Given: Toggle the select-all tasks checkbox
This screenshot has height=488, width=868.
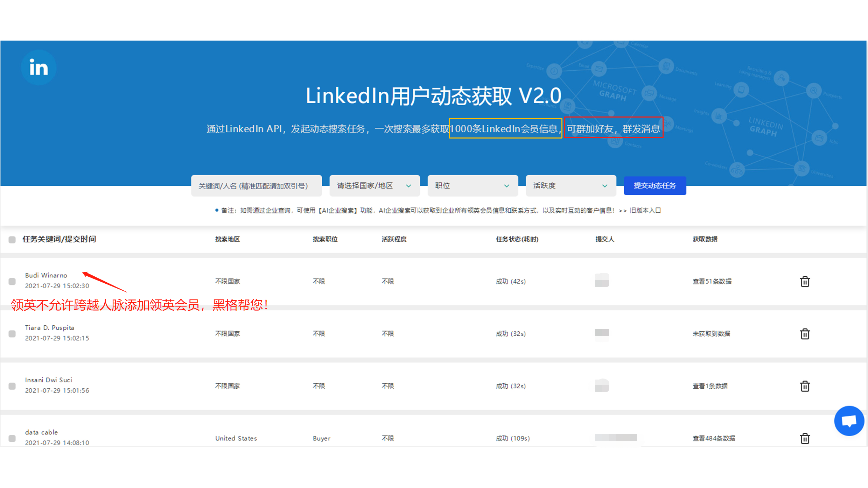Looking at the screenshot, I should tap(12, 240).
